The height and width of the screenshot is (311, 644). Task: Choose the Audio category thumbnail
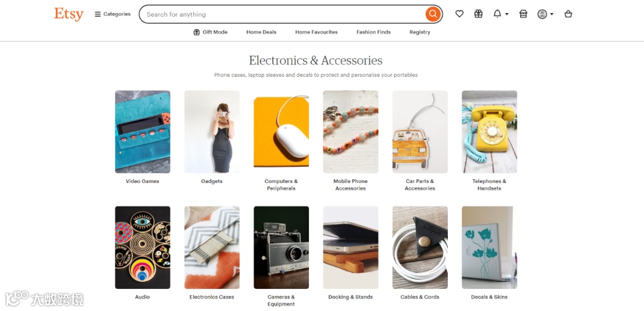tap(143, 247)
